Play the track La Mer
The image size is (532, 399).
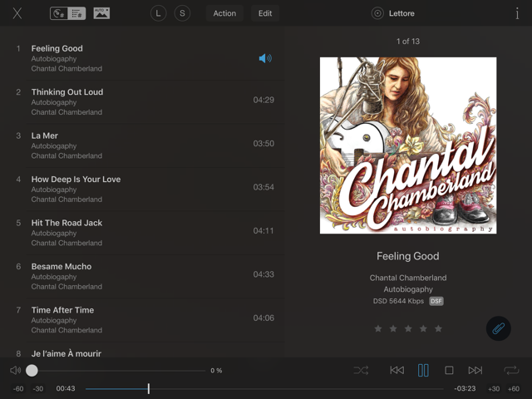[45, 135]
